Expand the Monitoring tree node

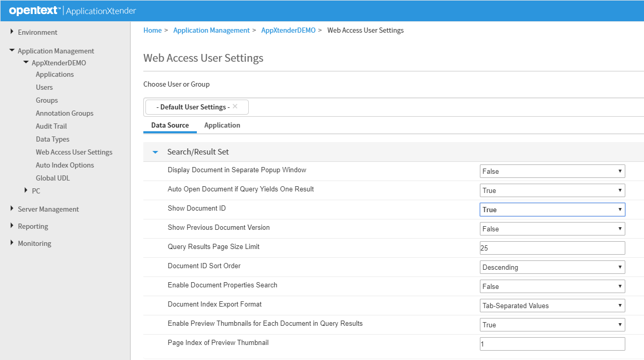tap(12, 243)
